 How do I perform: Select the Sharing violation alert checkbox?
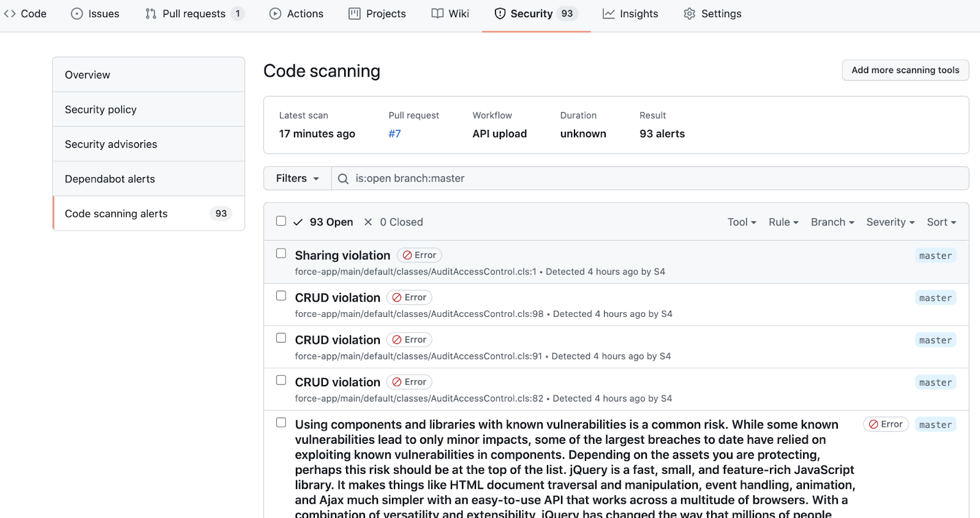[281, 253]
